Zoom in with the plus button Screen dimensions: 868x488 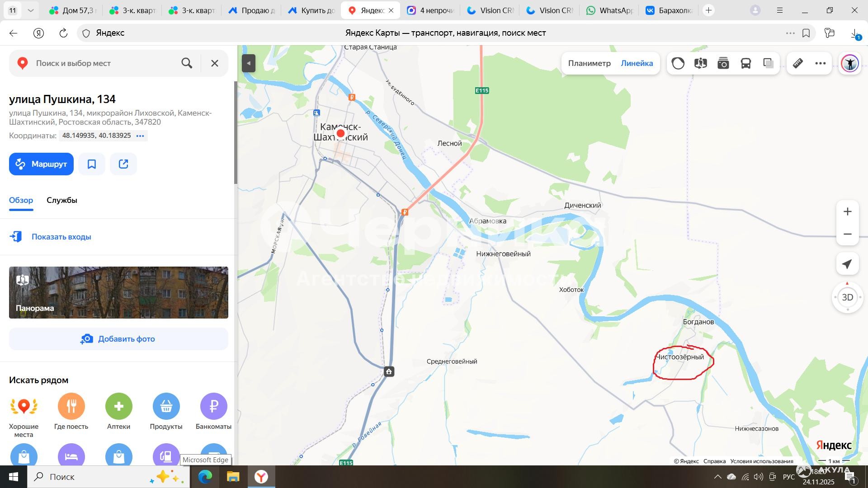click(847, 211)
